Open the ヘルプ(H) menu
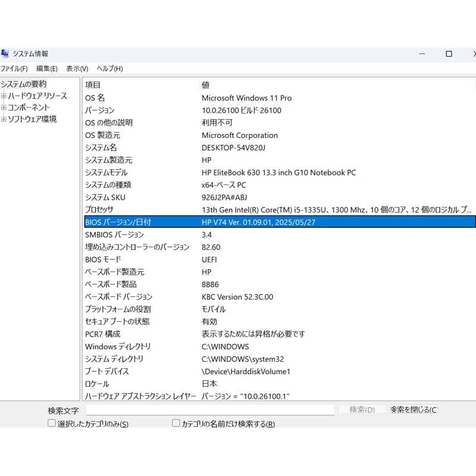This screenshot has width=476, height=476. [109, 68]
